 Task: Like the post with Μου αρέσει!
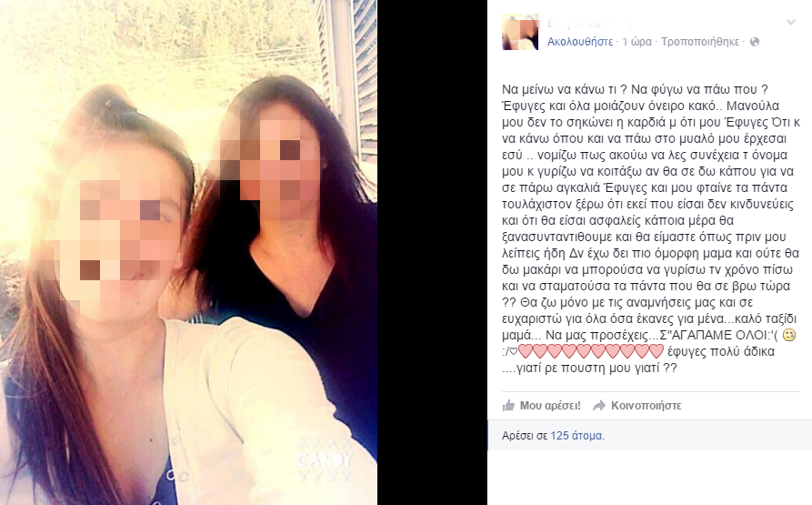550,406
